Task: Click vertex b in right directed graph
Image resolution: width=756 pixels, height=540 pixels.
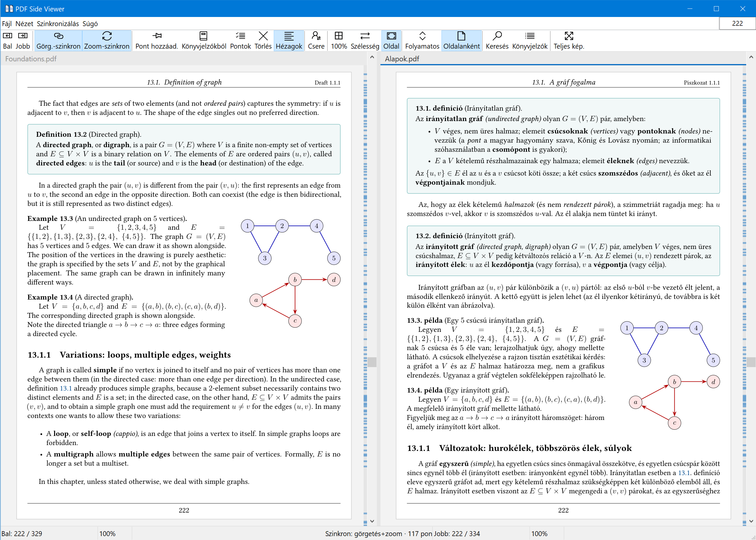Action: (x=674, y=382)
